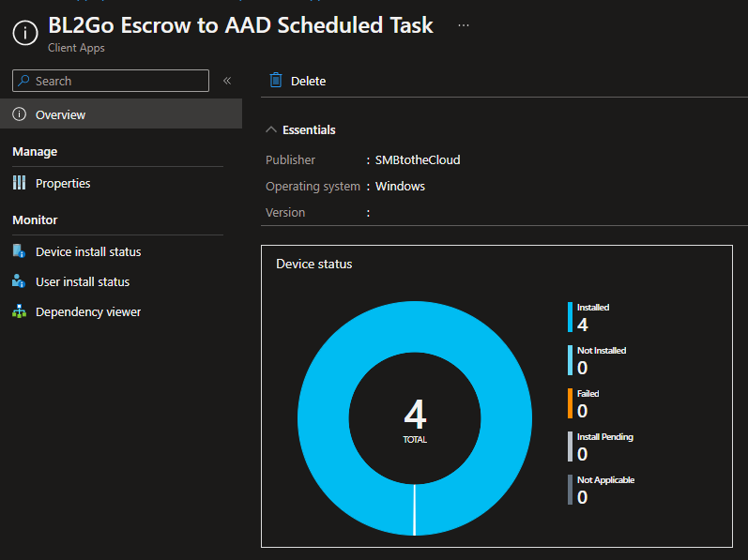Screen dimensions: 748x560
Task: Click inside the Search input field
Action: click(x=117, y=81)
